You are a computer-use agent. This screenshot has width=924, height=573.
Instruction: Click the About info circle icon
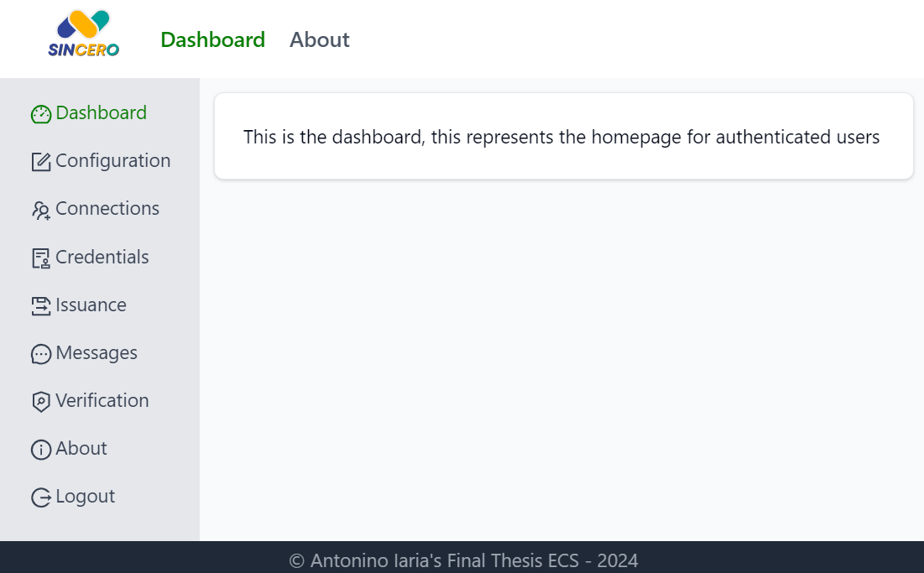41,450
